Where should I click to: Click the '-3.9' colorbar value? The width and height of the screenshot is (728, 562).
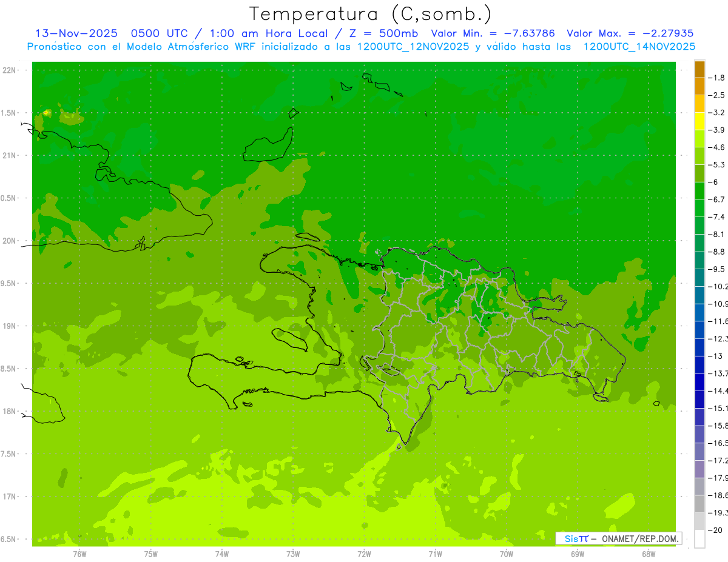coord(716,130)
